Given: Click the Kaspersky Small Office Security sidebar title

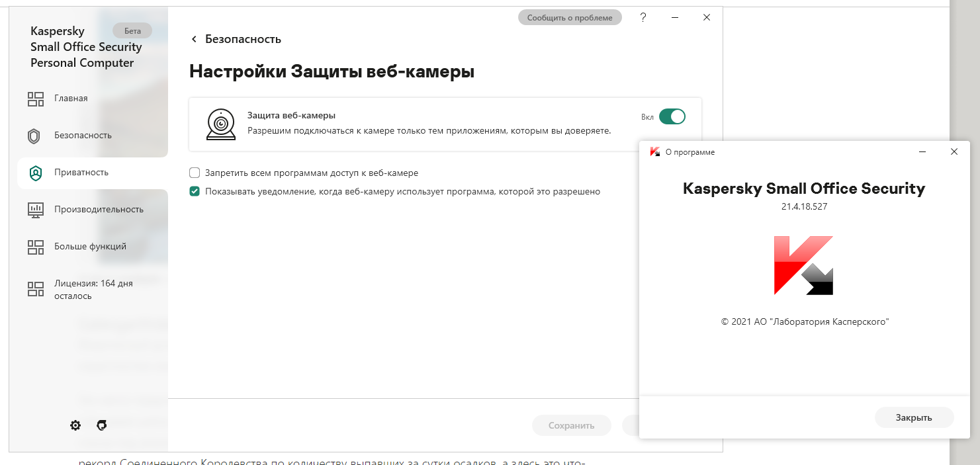Looking at the screenshot, I should pyautogui.click(x=86, y=47).
